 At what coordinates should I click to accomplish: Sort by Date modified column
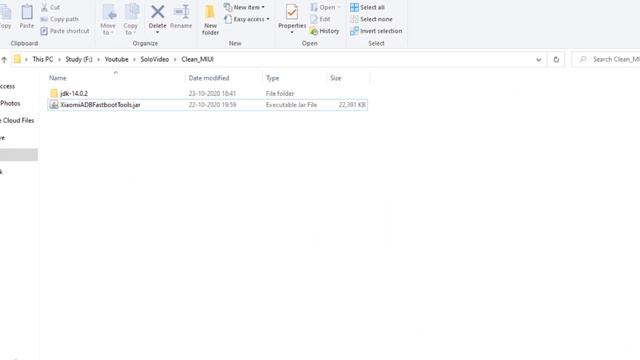209,78
